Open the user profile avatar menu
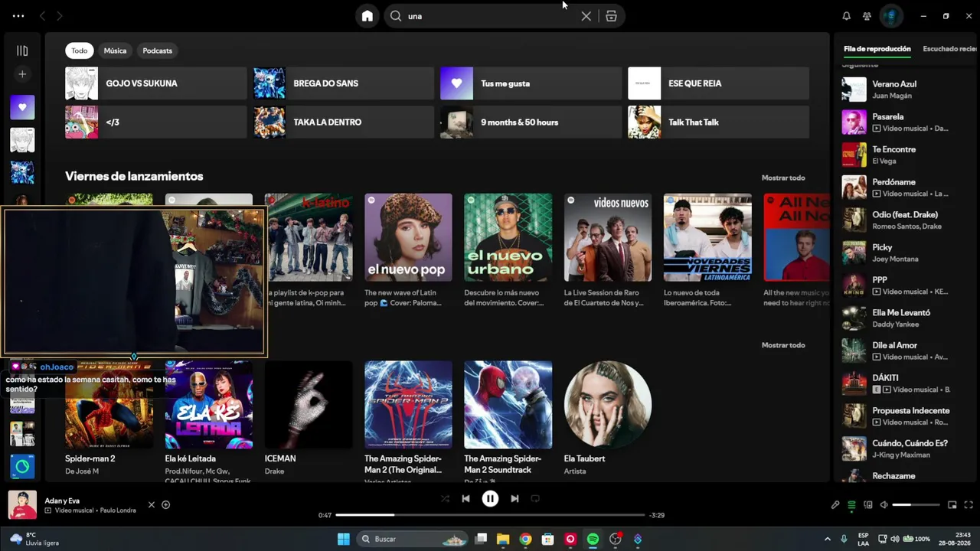Screen dimensions: 980x551 click(x=891, y=16)
